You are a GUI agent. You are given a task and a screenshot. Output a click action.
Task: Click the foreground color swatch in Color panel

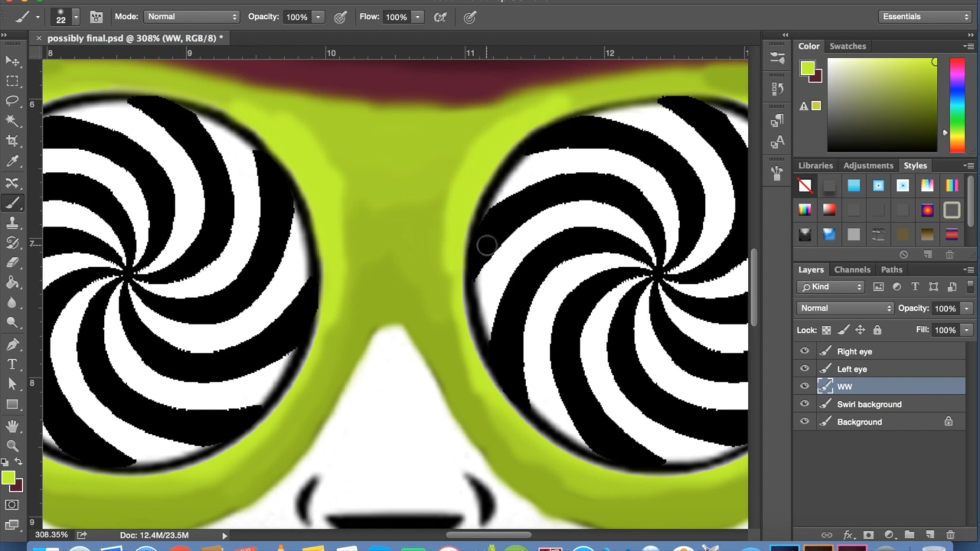[807, 68]
